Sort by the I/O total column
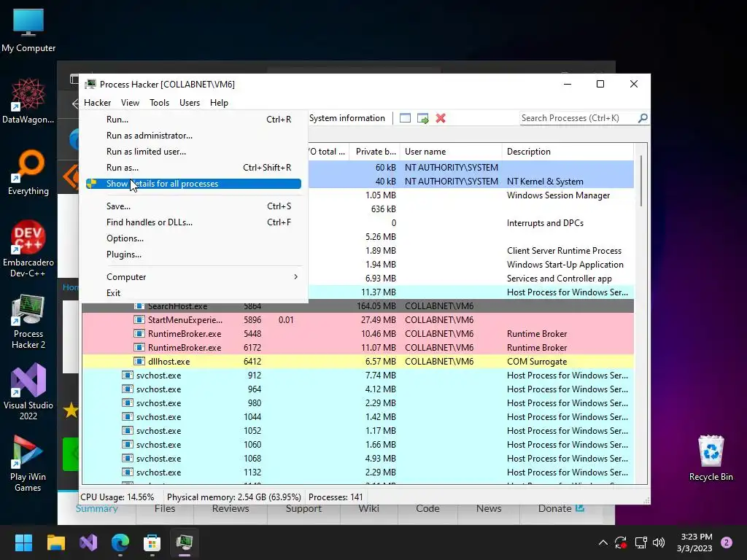 click(328, 152)
